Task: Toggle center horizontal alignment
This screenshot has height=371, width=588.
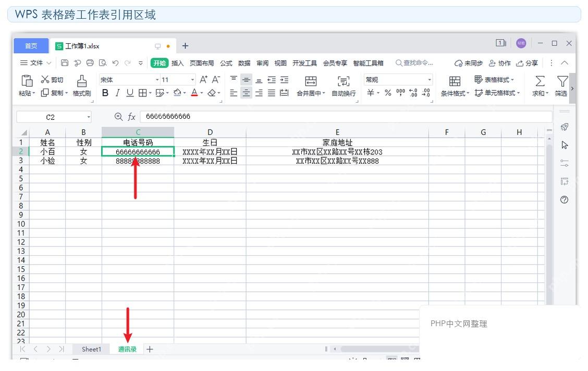Action: [x=247, y=93]
